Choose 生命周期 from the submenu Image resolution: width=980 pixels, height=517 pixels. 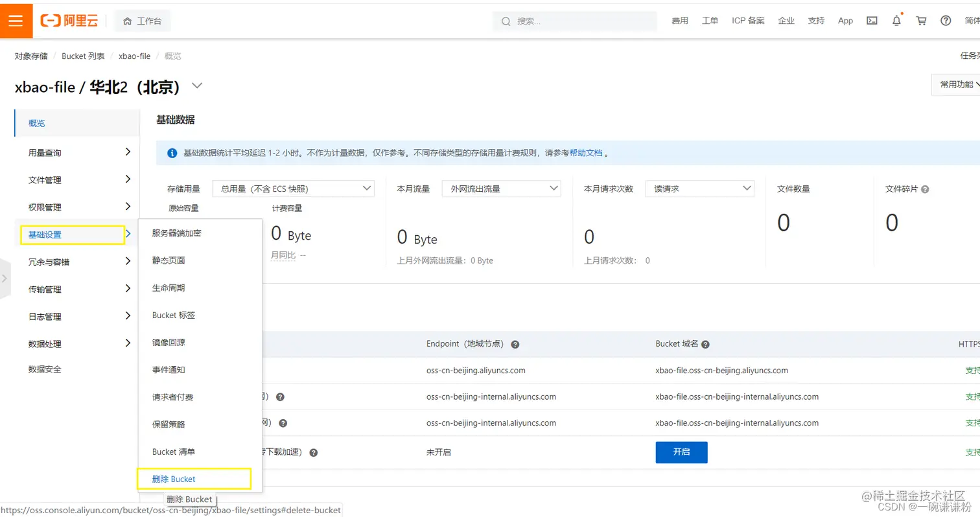(169, 288)
